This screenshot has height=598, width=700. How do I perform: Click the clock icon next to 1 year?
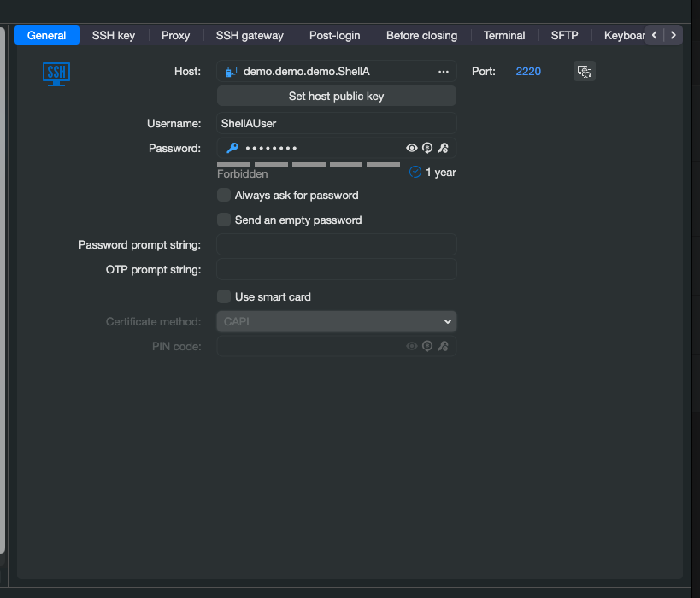[415, 172]
